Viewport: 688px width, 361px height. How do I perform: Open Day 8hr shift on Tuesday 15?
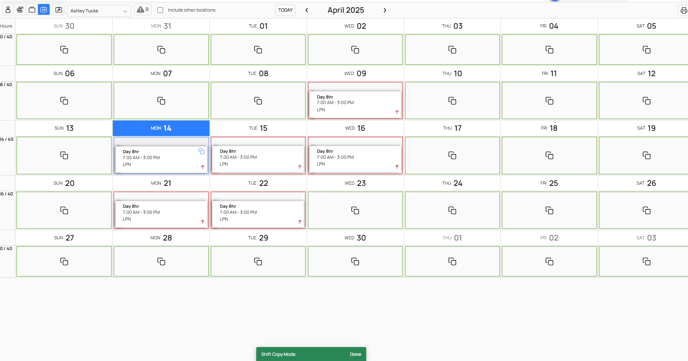point(258,158)
